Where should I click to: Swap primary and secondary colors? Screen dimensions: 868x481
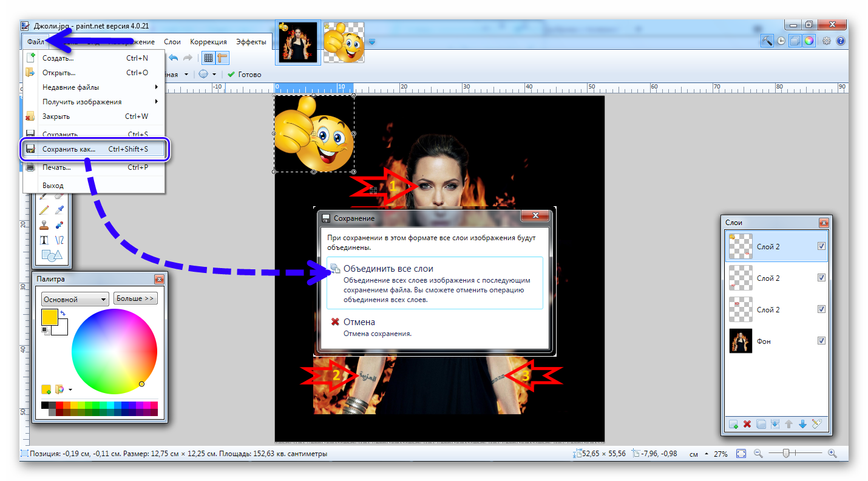pos(63,313)
